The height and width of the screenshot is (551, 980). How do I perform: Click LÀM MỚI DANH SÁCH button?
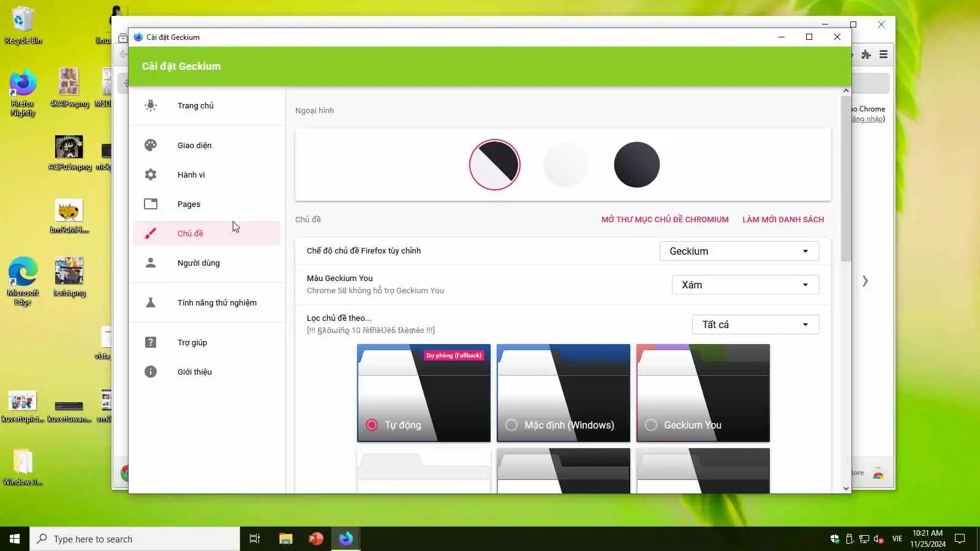[x=783, y=219]
